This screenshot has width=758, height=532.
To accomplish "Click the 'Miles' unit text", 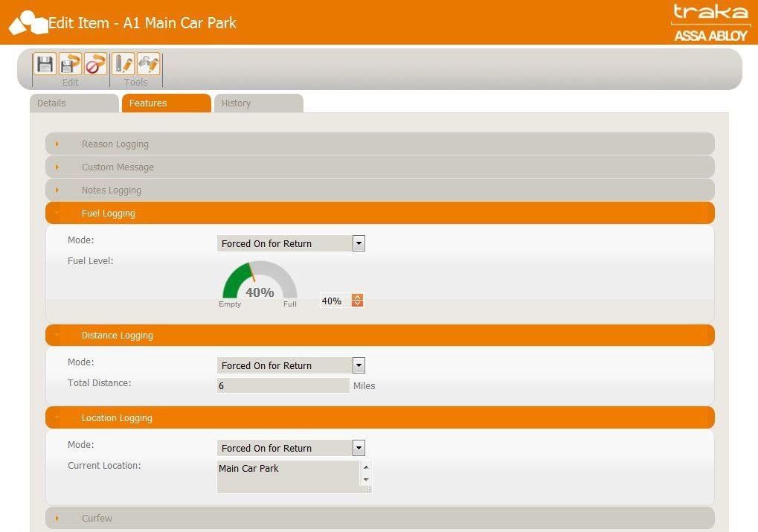I will tap(364, 385).
